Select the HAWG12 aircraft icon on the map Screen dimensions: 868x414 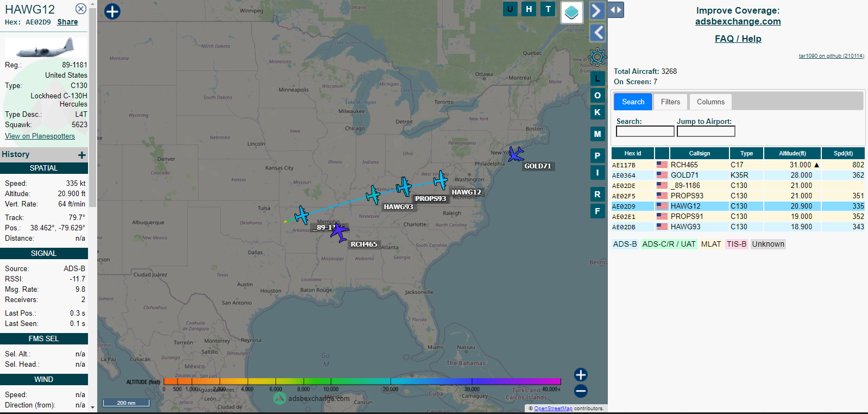click(441, 180)
